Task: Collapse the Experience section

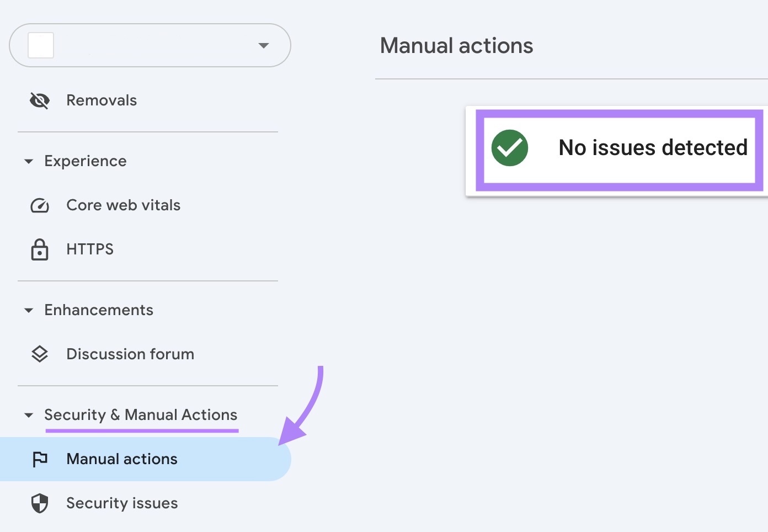Action: pos(29,161)
